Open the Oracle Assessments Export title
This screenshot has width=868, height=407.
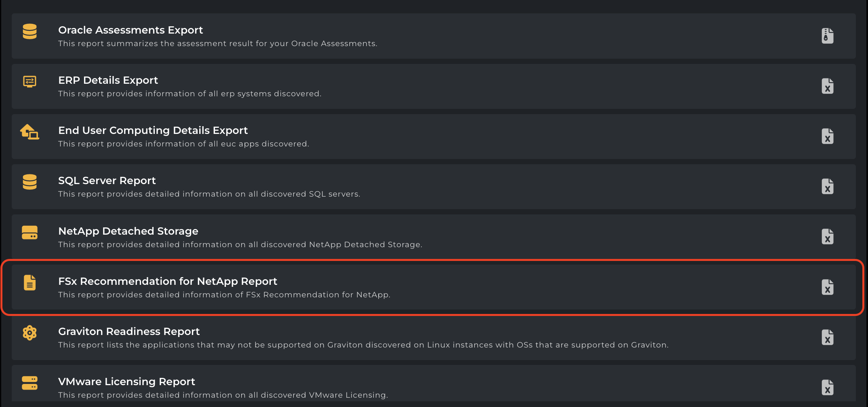pyautogui.click(x=131, y=30)
